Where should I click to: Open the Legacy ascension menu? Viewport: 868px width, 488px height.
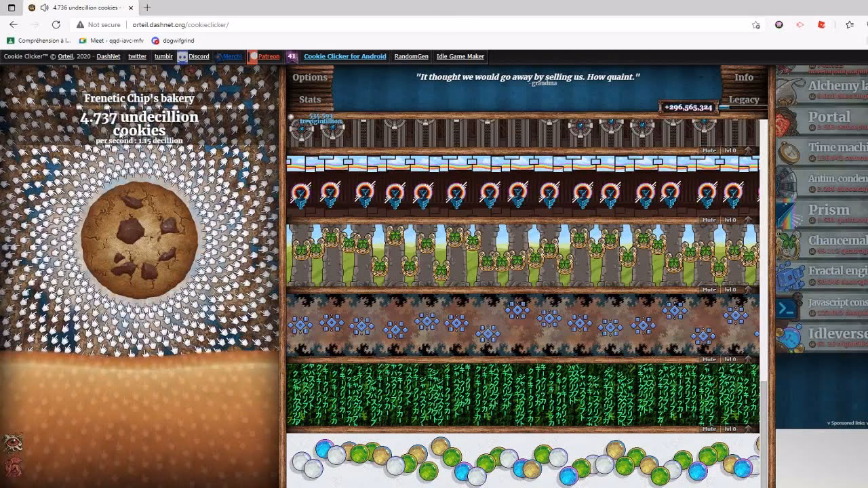coord(744,99)
